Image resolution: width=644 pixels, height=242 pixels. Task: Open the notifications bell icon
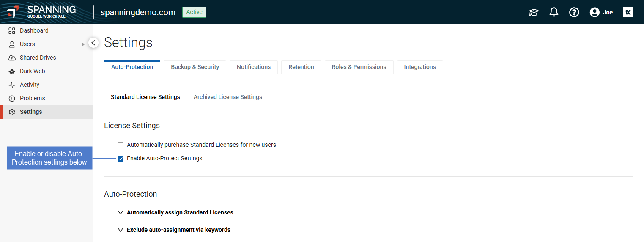(x=554, y=12)
